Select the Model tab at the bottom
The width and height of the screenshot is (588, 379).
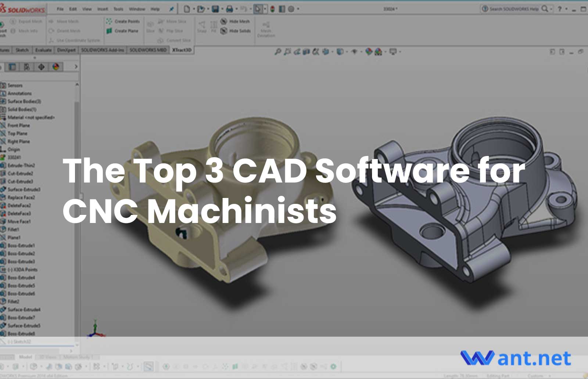25,357
